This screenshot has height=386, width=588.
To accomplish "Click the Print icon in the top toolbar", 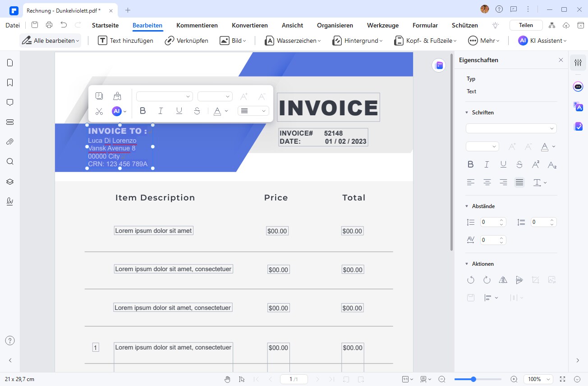I will (x=49, y=25).
